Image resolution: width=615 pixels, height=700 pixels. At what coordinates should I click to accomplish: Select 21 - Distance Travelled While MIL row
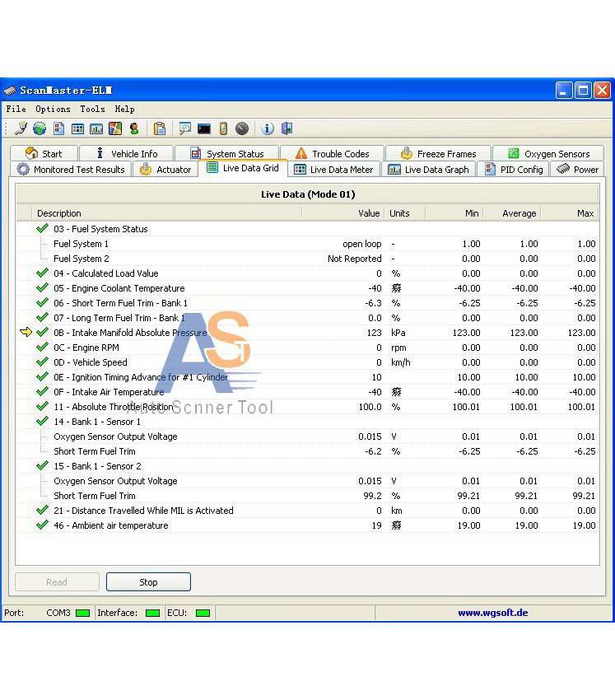[x=308, y=511]
